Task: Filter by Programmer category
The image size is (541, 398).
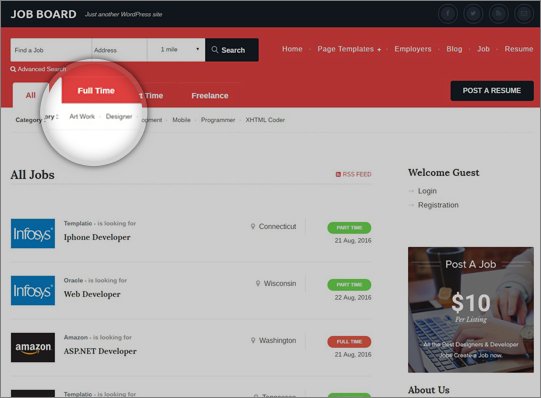Action: 218,120
